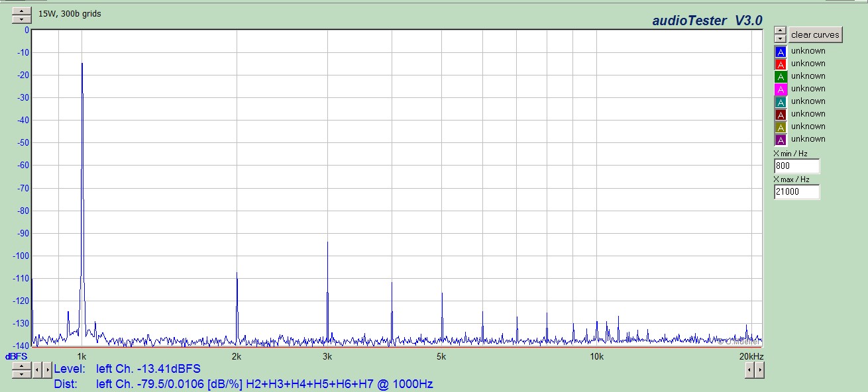Image resolution: width=868 pixels, height=392 pixels.
Task: Click the X max / Hz field showing 21000
Action: point(796,192)
